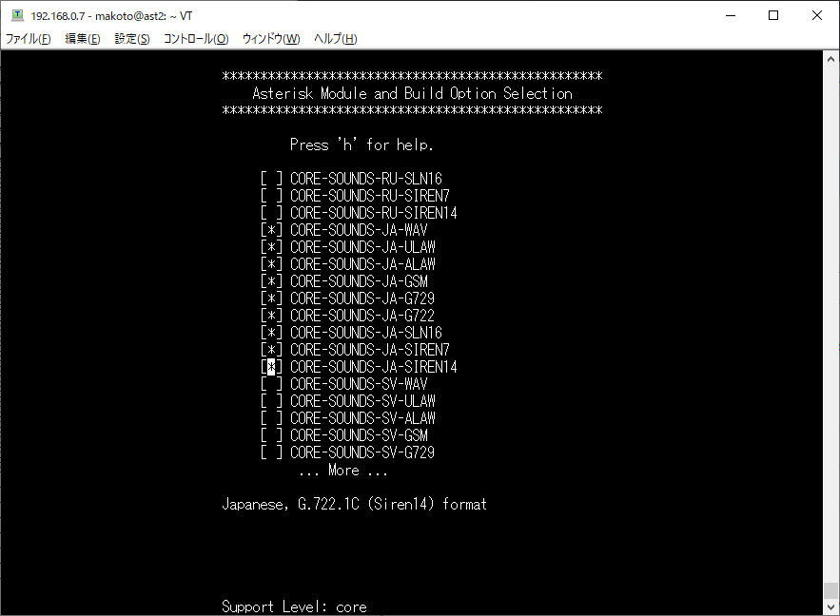Uncheck CORE-SOUNDS-JA-G729 checkbox

tap(271, 298)
